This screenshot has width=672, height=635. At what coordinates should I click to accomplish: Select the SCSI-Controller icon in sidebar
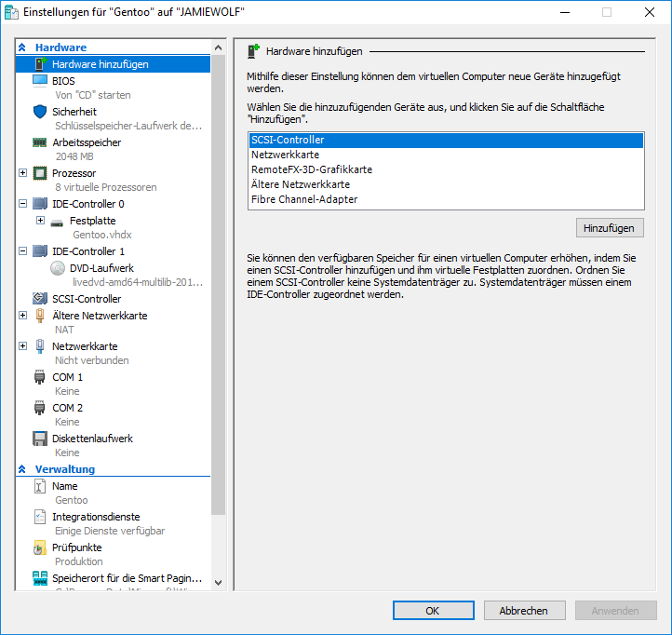(40, 299)
